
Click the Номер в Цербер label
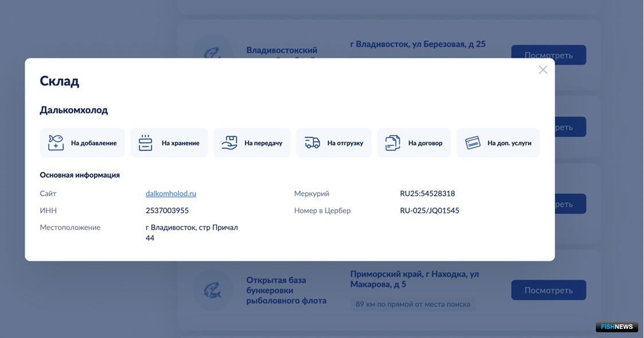[x=323, y=211]
